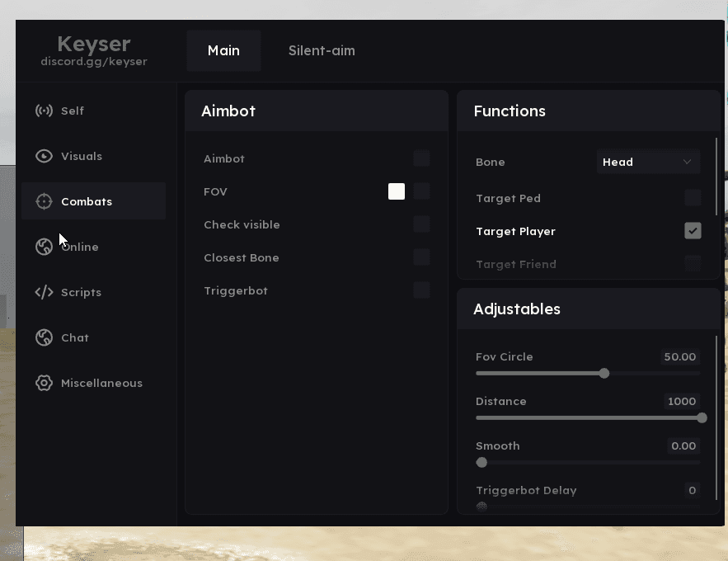Click the Visuals eye icon
Screen dimensions: 728x561
(44, 156)
